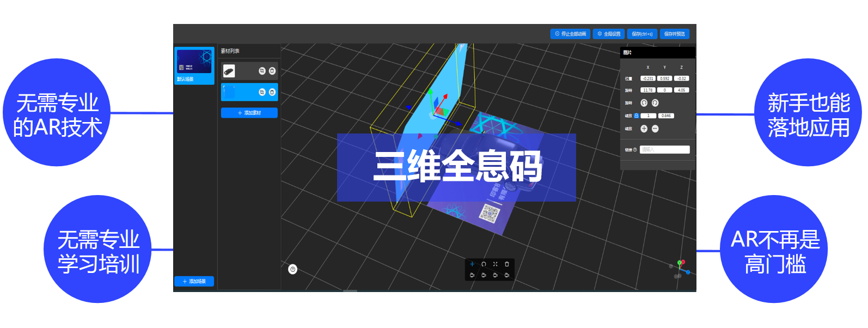The image size is (868, 328).
Task: Toggle the scale ratio lock
Action: point(636,116)
